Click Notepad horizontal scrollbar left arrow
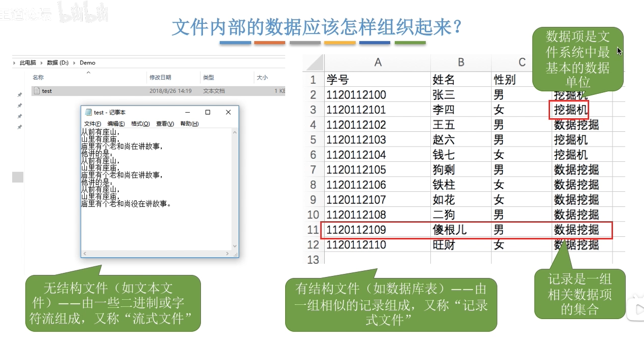This screenshot has height=352, width=644. tap(85, 253)
